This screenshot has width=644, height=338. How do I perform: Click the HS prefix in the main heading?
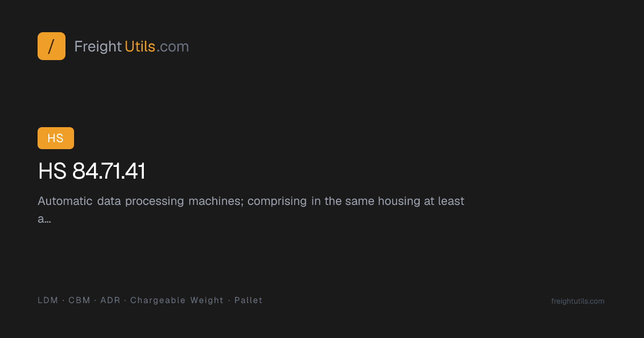tap(53, 171)
